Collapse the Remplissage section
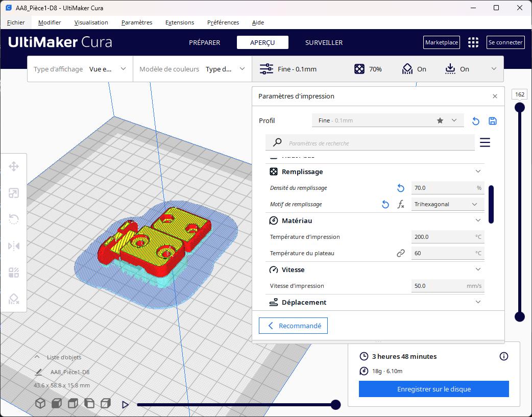Viewport: 532px width, 417px height. point(478,171)
